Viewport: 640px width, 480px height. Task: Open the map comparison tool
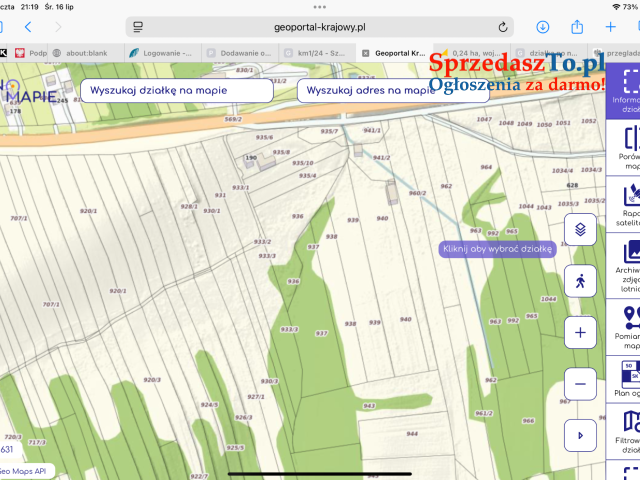pos(624,151)
